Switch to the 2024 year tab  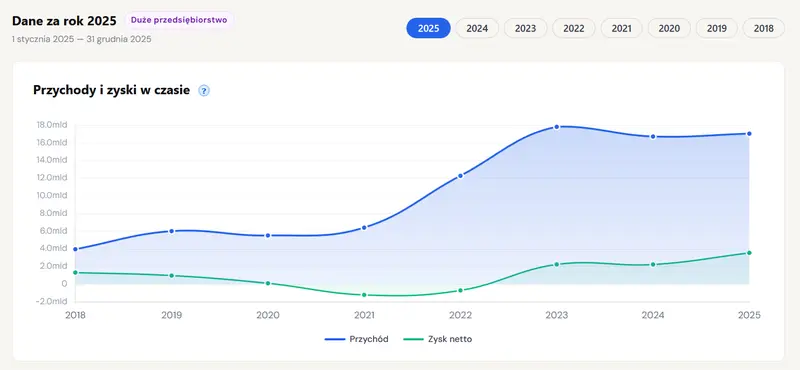point(477,28)
